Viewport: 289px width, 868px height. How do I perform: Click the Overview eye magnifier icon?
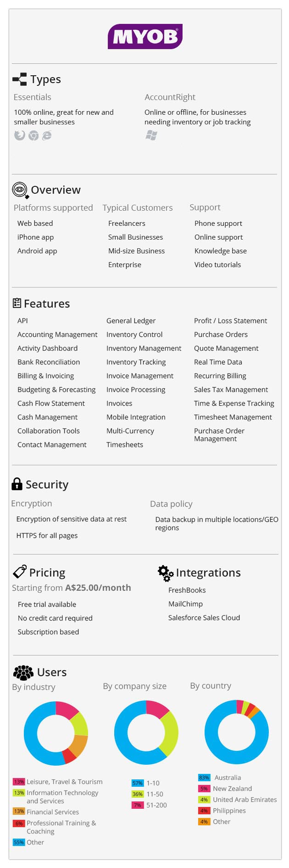click(x=20, y=190)
